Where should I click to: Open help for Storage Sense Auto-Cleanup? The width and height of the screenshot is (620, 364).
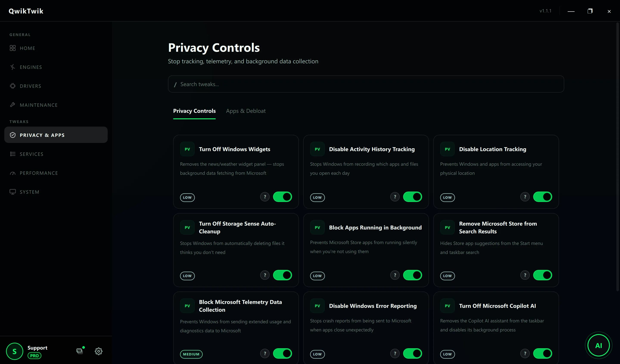(x=265, y=275)
